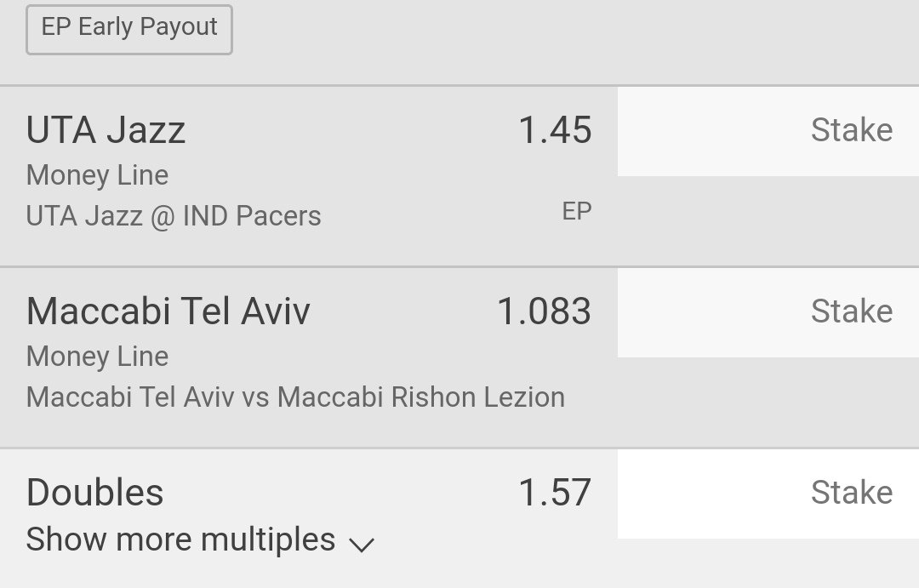The height and width of the screenshot is (588, 919).
Task: Tap the EP badge on the UTA Jazz bet
Action: point(576,211)
